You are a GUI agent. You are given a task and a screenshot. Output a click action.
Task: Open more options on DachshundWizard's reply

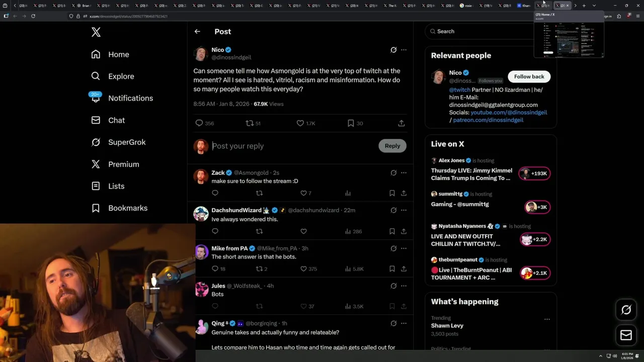(404, 210)
